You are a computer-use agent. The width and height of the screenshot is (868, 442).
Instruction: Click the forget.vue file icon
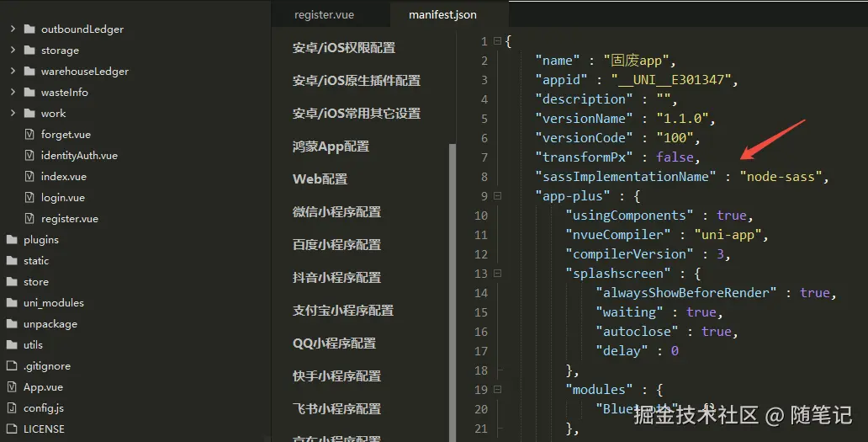[30, 134]
